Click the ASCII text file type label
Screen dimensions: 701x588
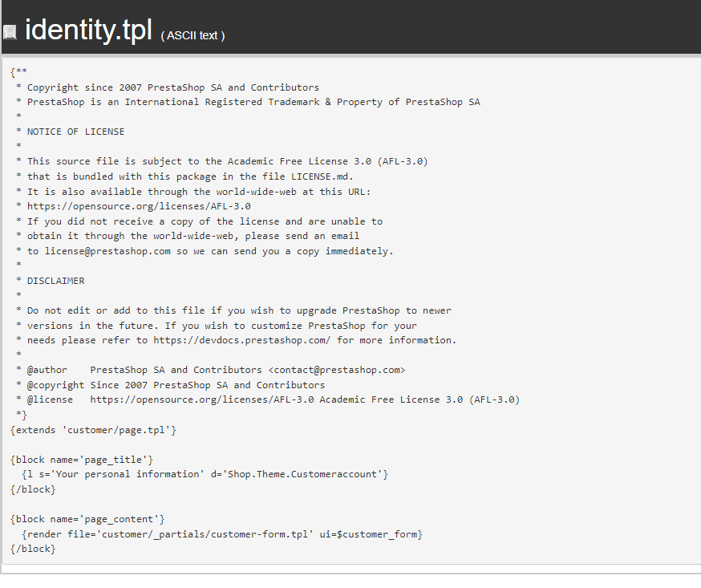click(192, 35)
